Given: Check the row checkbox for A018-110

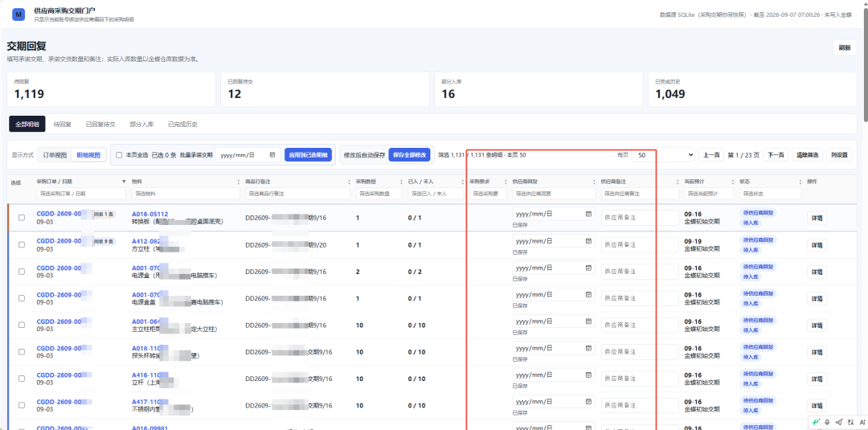Looking at the screenshot, I should click(22, 351).
